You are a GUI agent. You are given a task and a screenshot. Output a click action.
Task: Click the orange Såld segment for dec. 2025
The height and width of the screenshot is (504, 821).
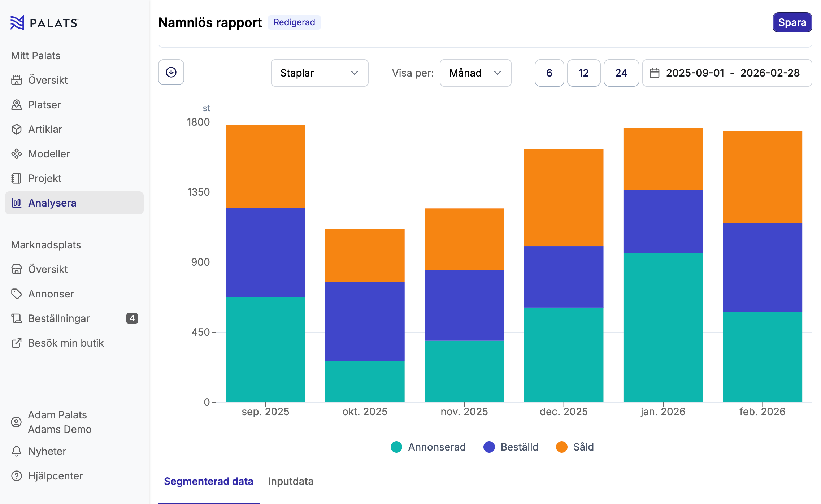point(563,197)
